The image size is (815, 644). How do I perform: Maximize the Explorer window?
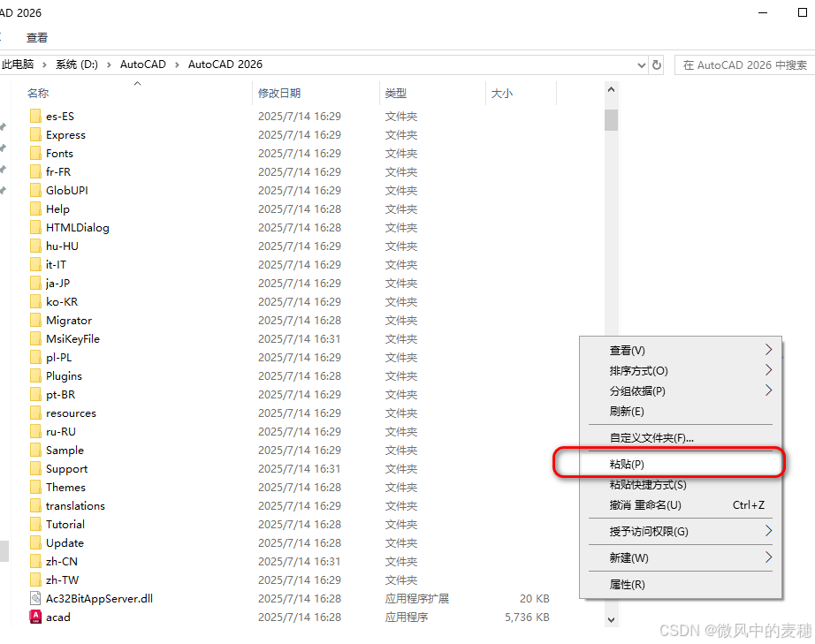click(x=803, y=12)
